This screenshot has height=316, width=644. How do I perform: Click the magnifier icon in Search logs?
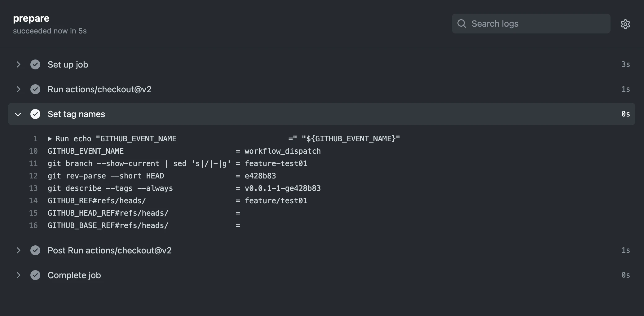[461, 24]
